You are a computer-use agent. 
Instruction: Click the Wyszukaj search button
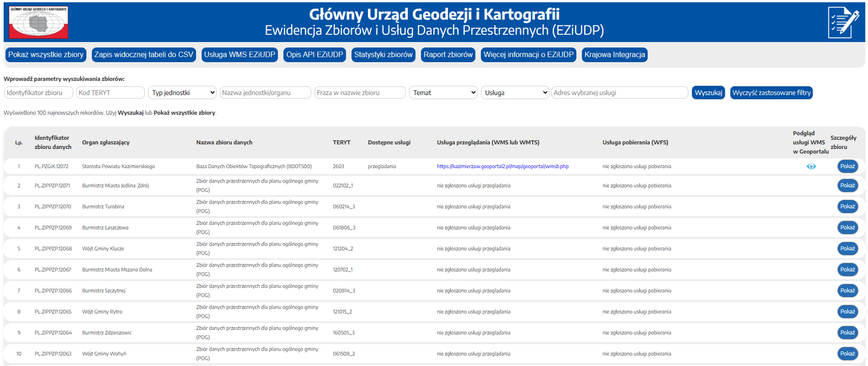pyautogui.click(x=708, y=93)
